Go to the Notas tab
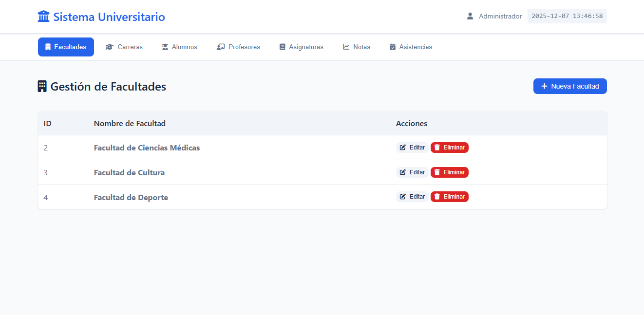 (x=357, y=47)
